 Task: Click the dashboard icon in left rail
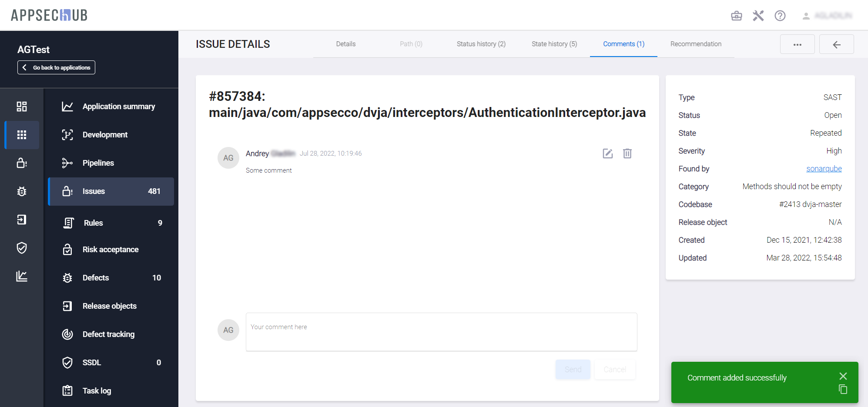coord(22,107)
